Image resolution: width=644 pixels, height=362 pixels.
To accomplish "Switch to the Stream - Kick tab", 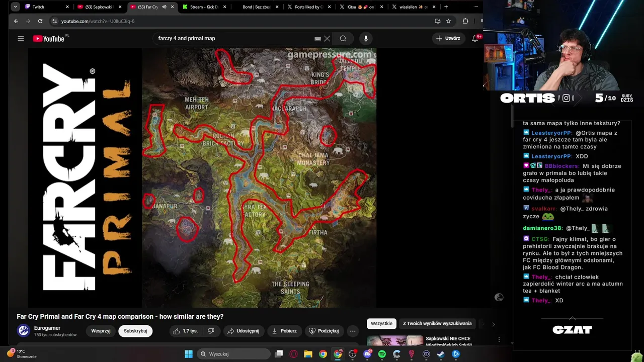I will tap(203, 7).
